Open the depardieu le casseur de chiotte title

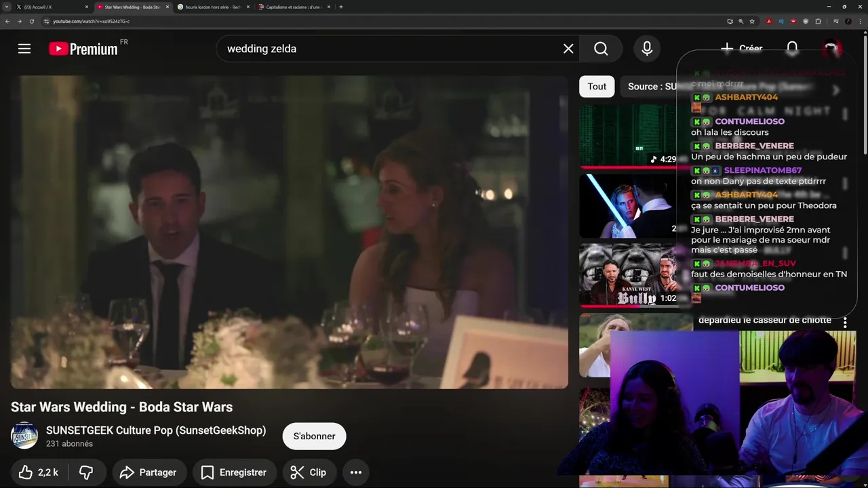tap(764, 320)
